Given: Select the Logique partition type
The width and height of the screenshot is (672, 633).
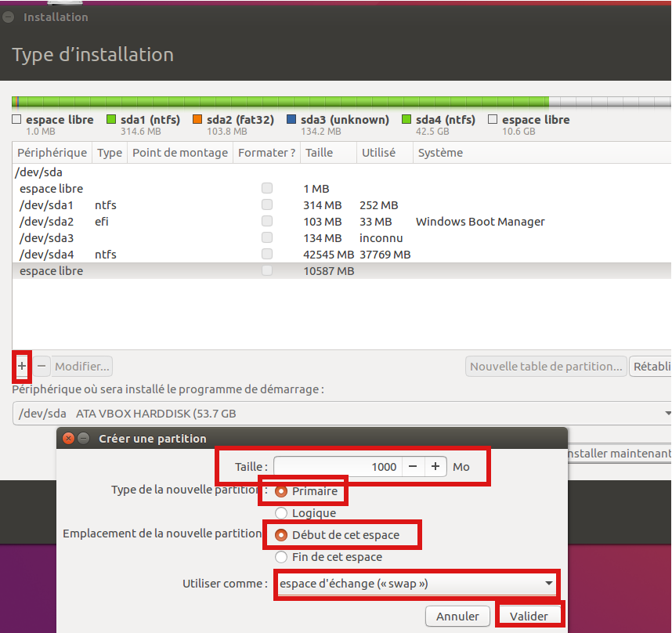Looking at the screenshot, I should point(281,513).
